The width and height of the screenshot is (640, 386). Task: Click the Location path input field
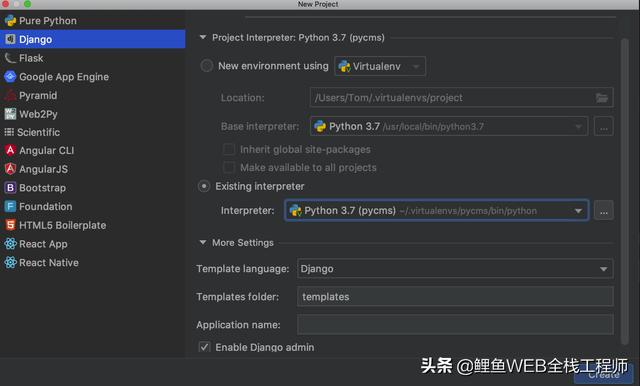click(x=461, y=98)
